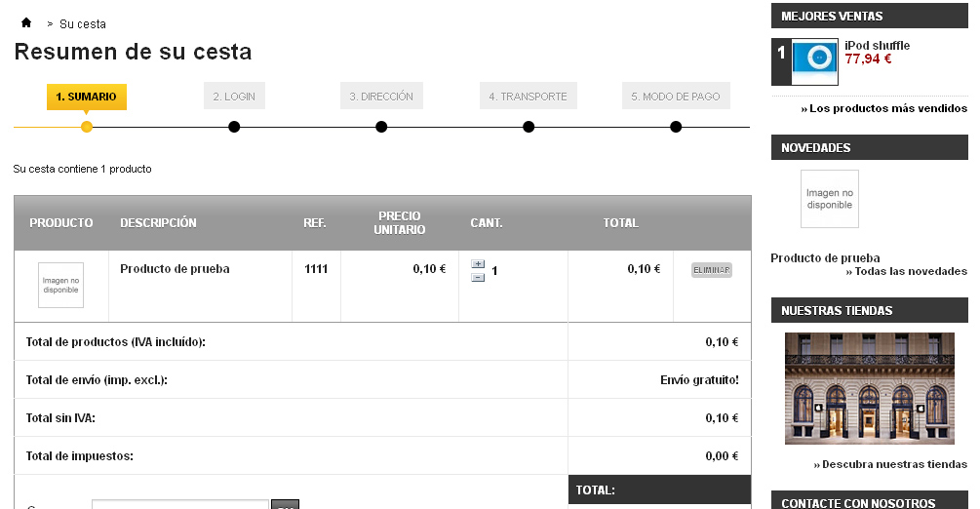Image resolution: width=980 pixels, height=509 pixels.
Task: Click the yellow dot on the progress line
Action: pos(87,127)
